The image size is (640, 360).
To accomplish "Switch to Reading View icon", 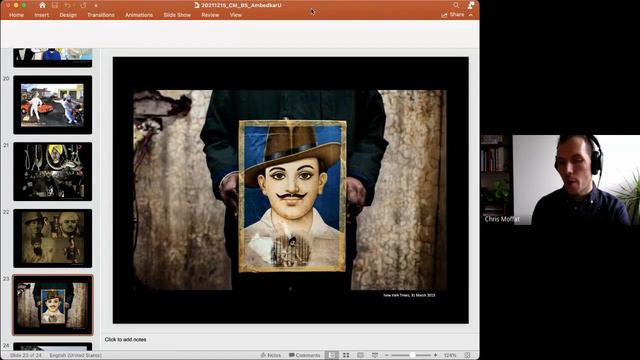I will 360,355.
